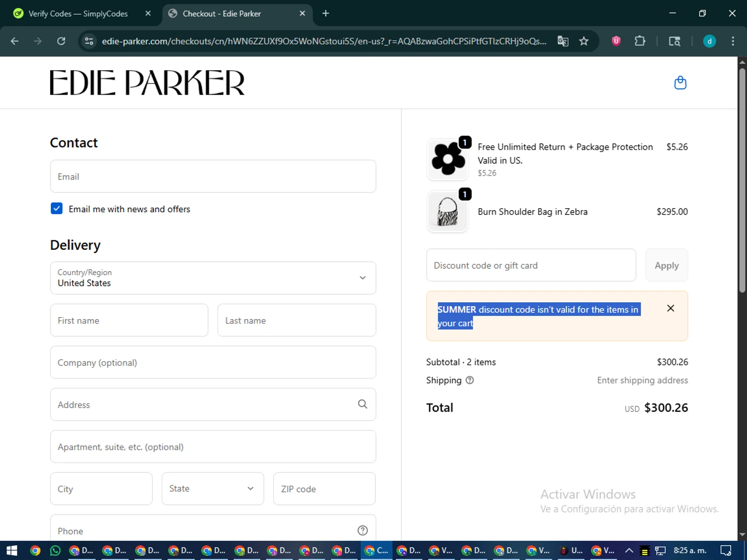The image size is (747, 560).
Task: Click 'Burn Shoulder Bag in Zebra' text
Action: click(532, 212)
